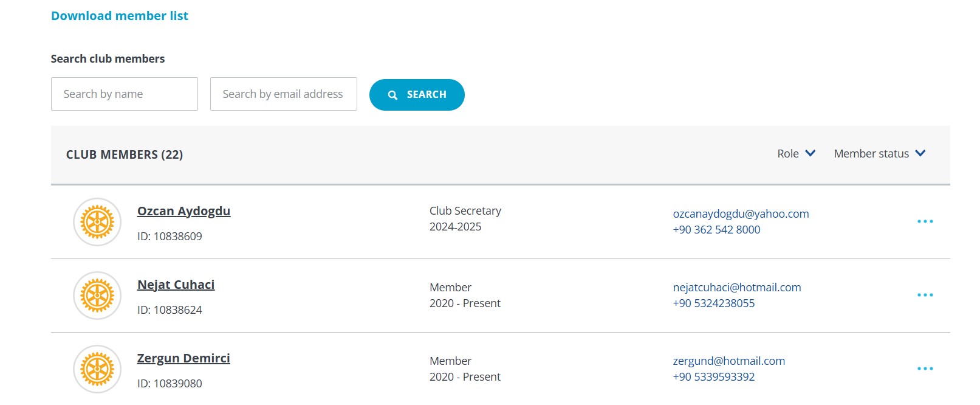980x405 pixels.
Task: Open the three-dot menu for Nejat Cuhaci
Action: point(925,295)
